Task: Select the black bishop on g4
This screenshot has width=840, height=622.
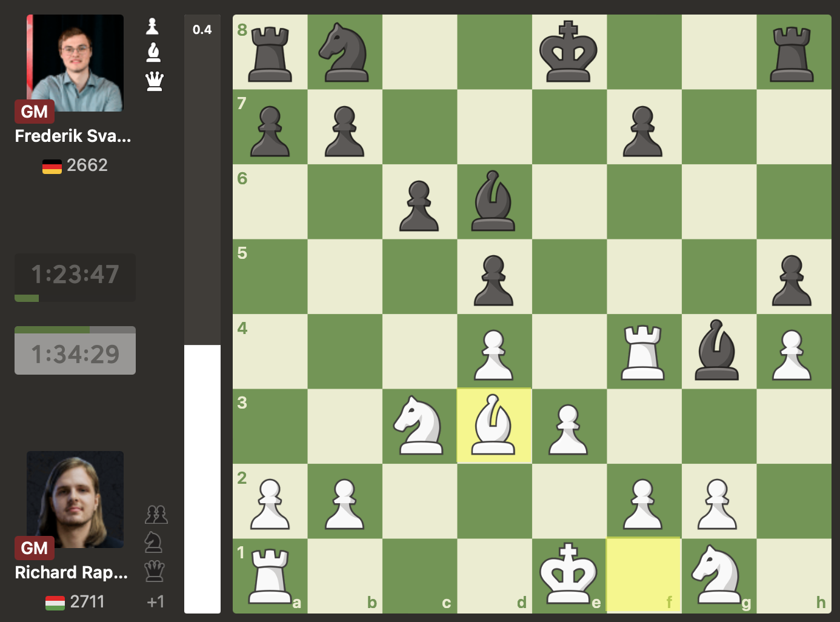Action: click(718, 351)
